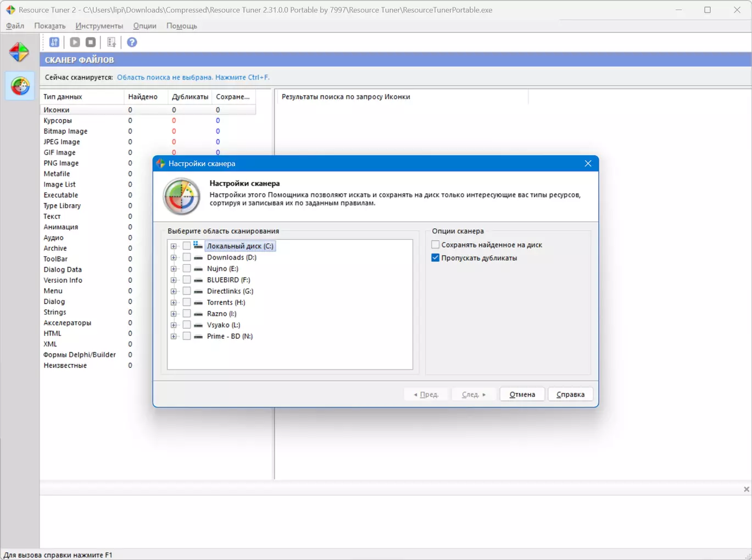752x560 pixels.
Task: Check the BLUEBIRD (F:) checkbox
Action: (x=187, y=280)
